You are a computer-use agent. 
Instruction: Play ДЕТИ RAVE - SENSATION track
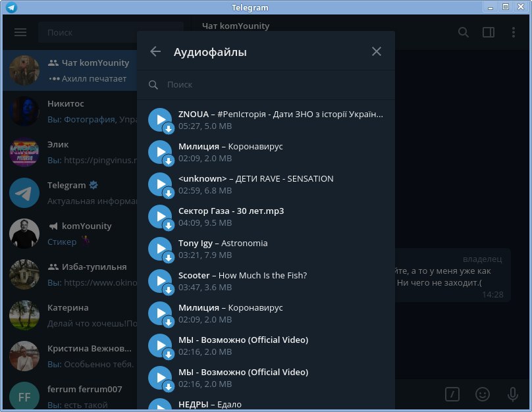click(x=160, y=184)
